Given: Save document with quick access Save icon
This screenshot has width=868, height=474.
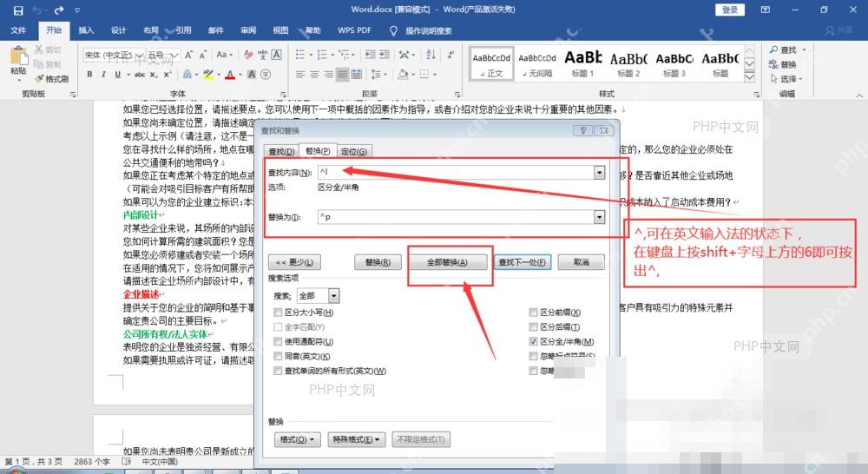Looking at the screenshot, I should coord(18,10).
